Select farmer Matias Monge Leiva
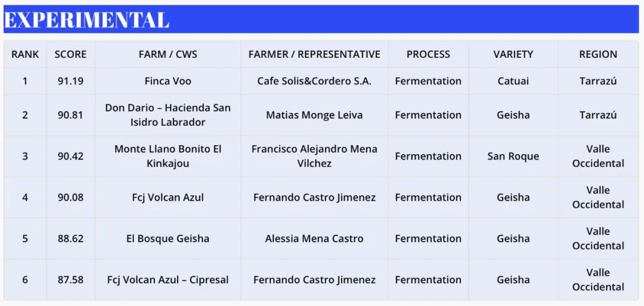 tap(314, 115)
